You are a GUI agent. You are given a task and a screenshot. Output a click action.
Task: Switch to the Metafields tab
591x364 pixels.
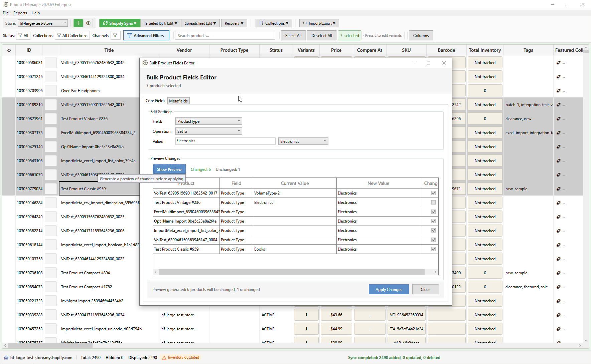[178, 101]
